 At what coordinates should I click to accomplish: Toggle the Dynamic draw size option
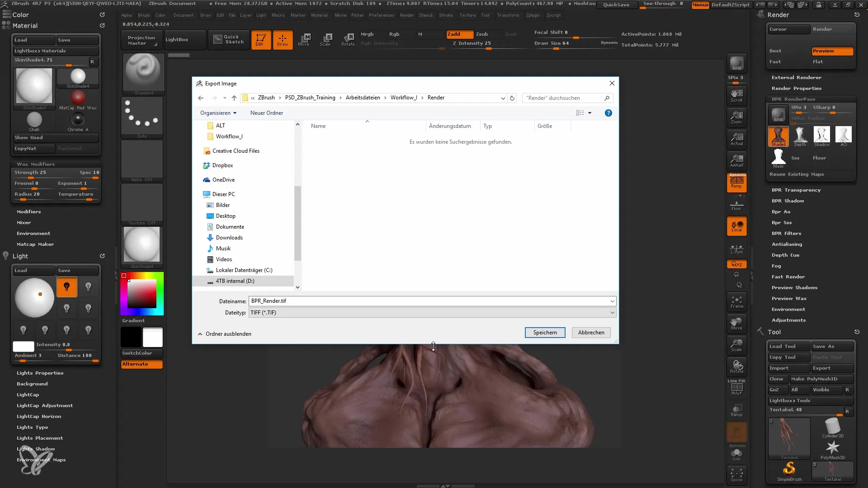[x=608, y=43]
